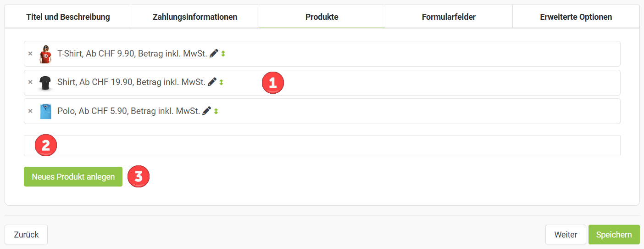Open the Zahlungsinformationen tab
The width and height of the screenshot is (644, 249).
coord(195,17)
